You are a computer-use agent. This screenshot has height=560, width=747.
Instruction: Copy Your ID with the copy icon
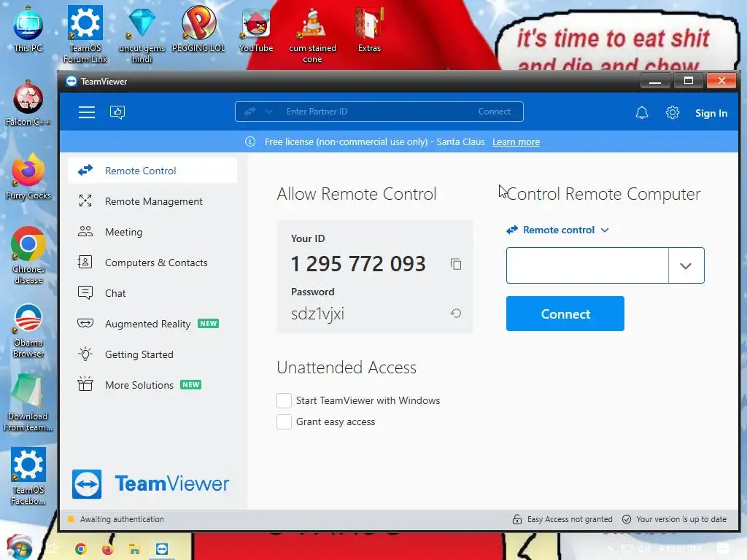pos(455,264)
